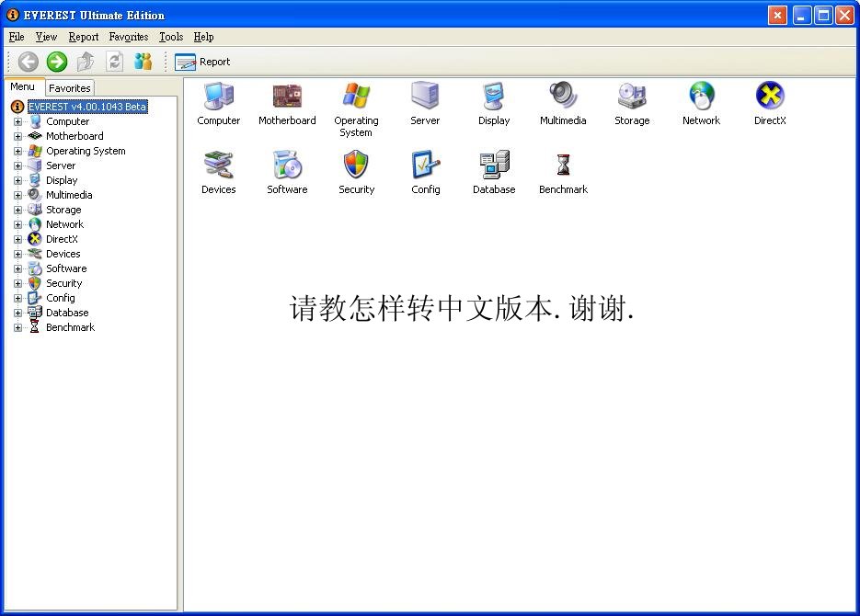This screenshot has width=860, height=616.
Task: Open the Software icon in main pane
Action: tap(287, 165)
